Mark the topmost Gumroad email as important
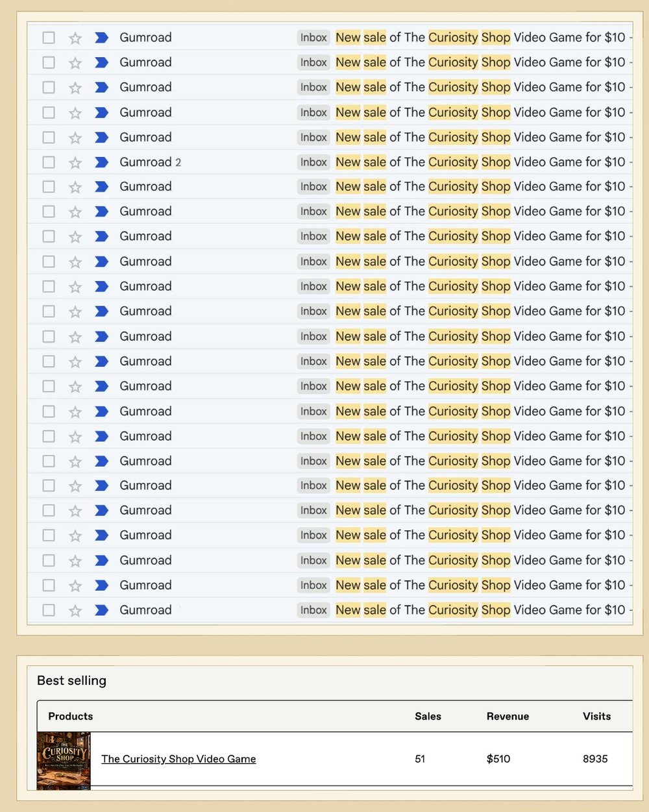The width and height of the screenshot is (649, 812). pos(101,38)
